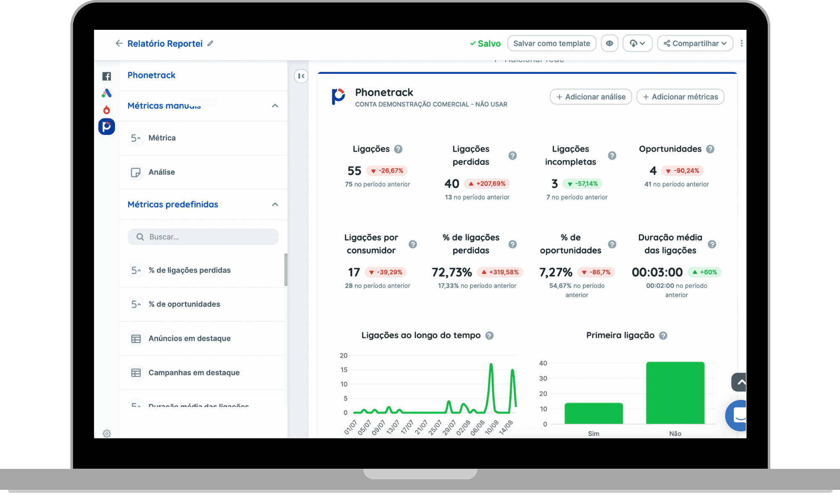Open help icon beside Primeira ligação
Image resolution: width=840 pixels, height=504 pixels.
(x=663, y=336)
